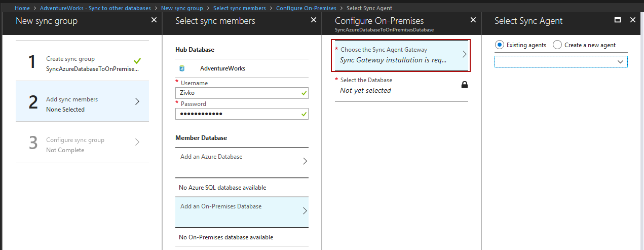The width and height of the screenshot is (644, 250).
Task: Select step 2 Add sync members
Action: coord(82,101)
